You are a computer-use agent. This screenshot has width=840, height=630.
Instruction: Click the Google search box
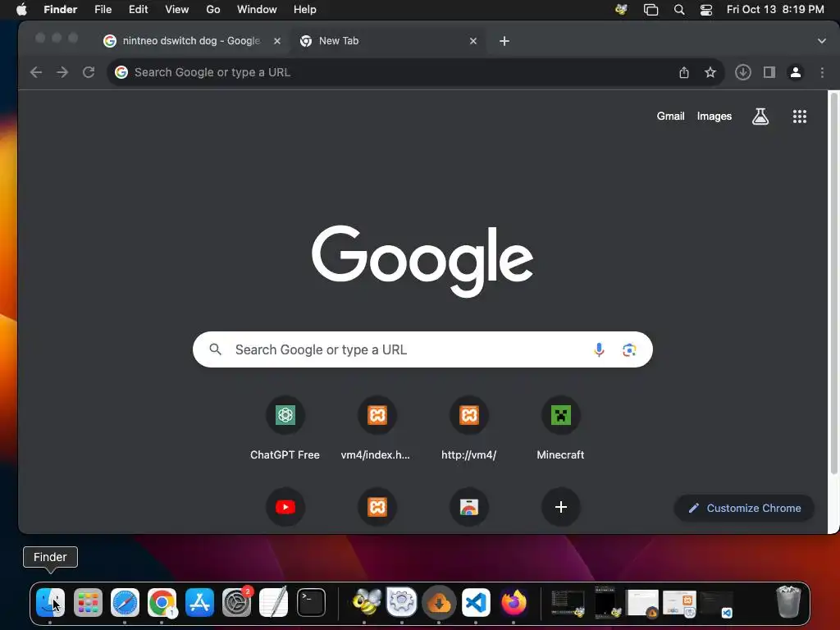422,349
